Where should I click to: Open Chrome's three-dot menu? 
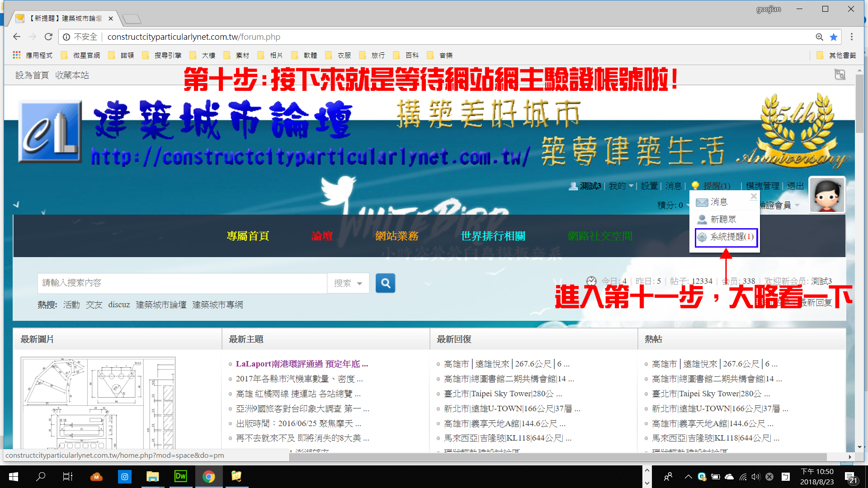(x=852, y=37)
